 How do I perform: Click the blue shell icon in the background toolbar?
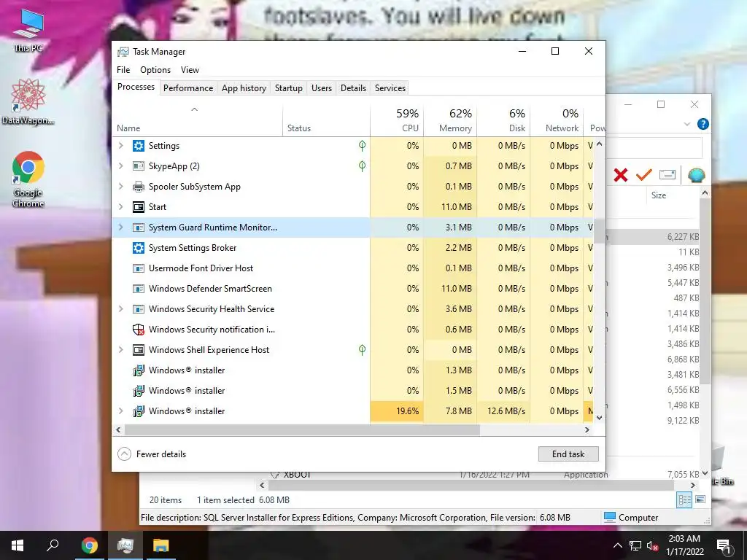coord(696,175)
